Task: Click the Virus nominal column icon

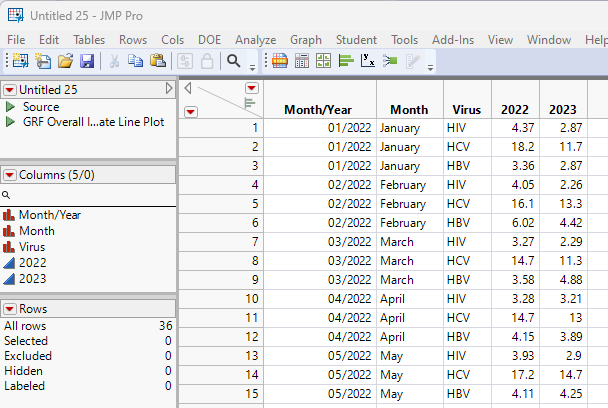Action: click(x=9, y=247)
